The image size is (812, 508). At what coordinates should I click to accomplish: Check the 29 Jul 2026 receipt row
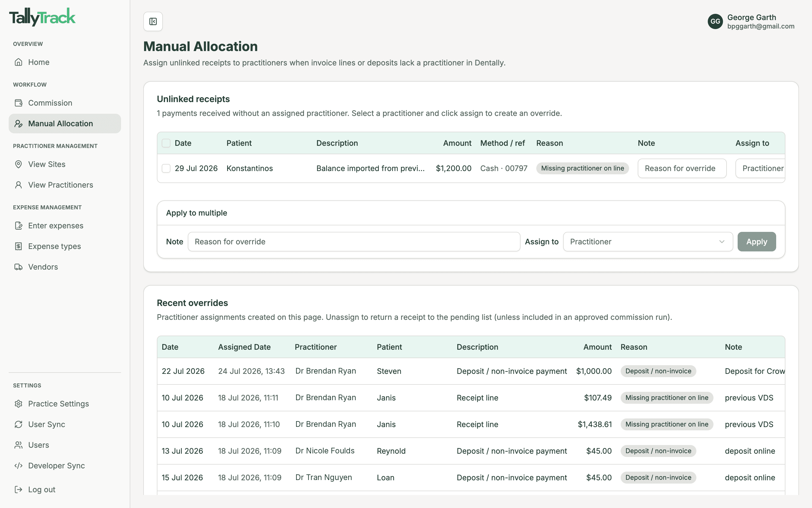coord(166,168)
